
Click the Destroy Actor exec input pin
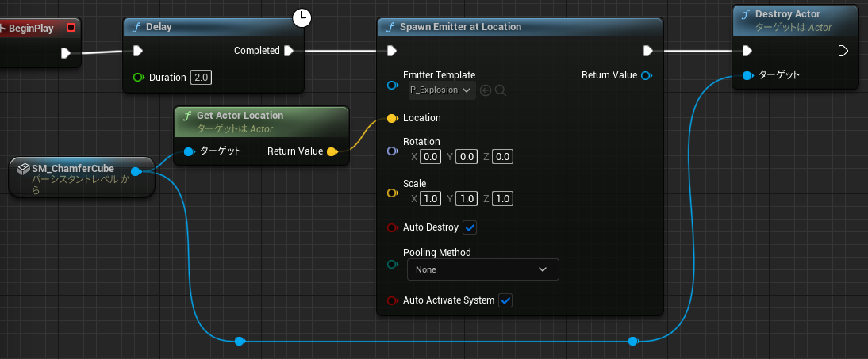(x=747, y=51)
